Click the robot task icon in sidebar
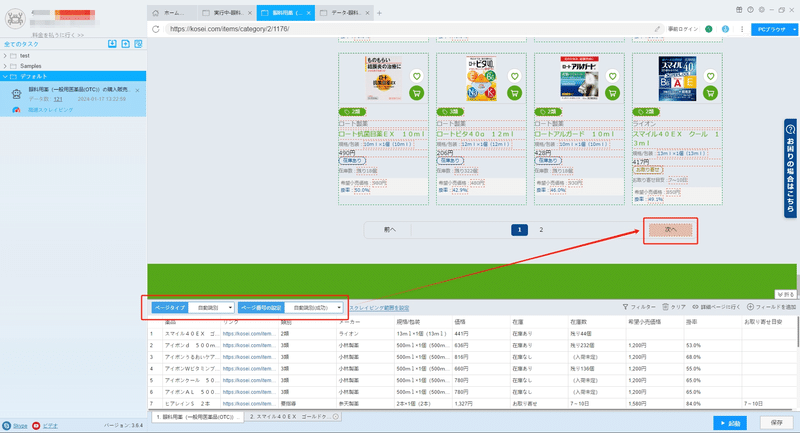 [x=16, y=94]
